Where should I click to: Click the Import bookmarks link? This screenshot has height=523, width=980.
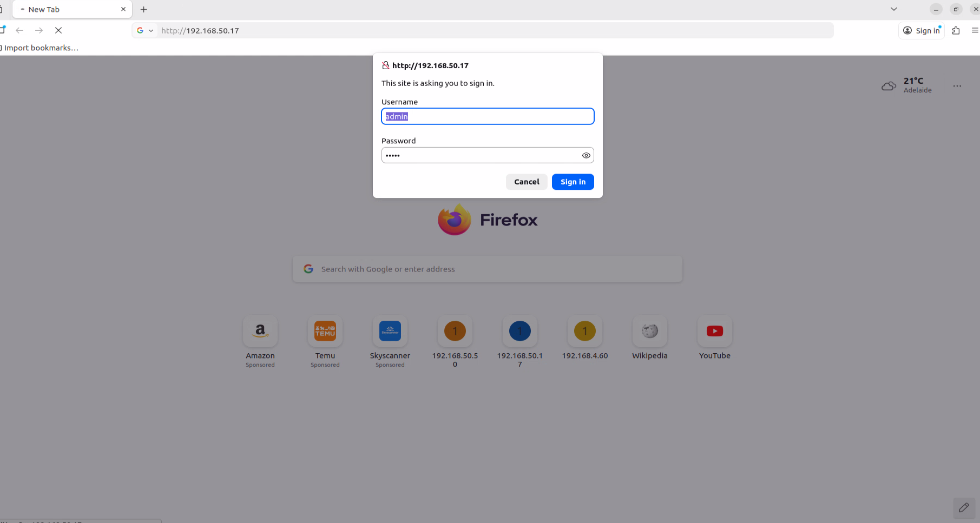coord(41,48)
